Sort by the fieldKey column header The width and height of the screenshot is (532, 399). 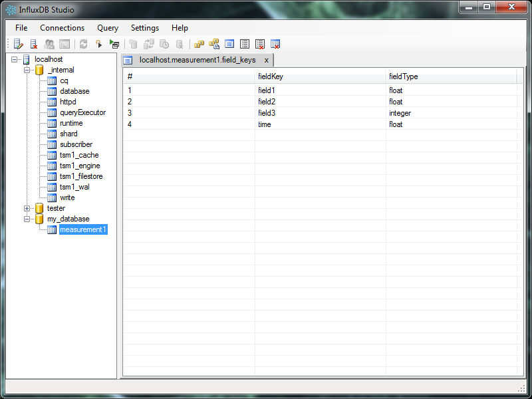pos(321,76)
